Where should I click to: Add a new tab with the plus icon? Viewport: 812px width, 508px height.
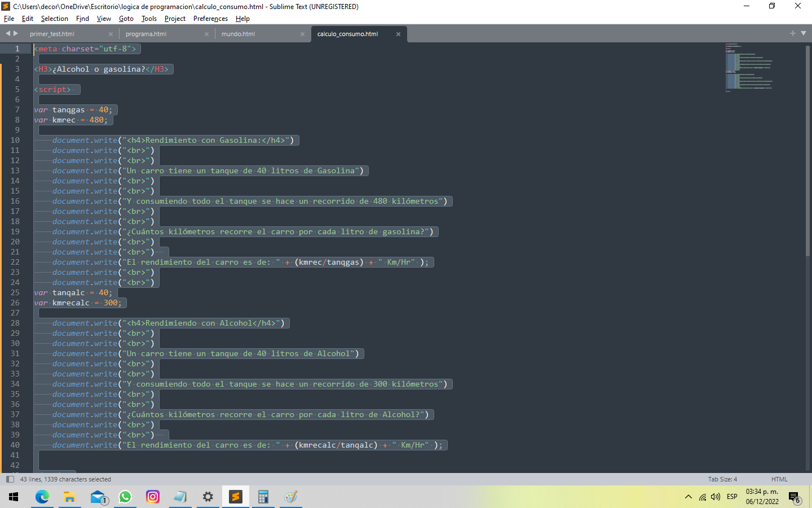click(x=793, y=33)
